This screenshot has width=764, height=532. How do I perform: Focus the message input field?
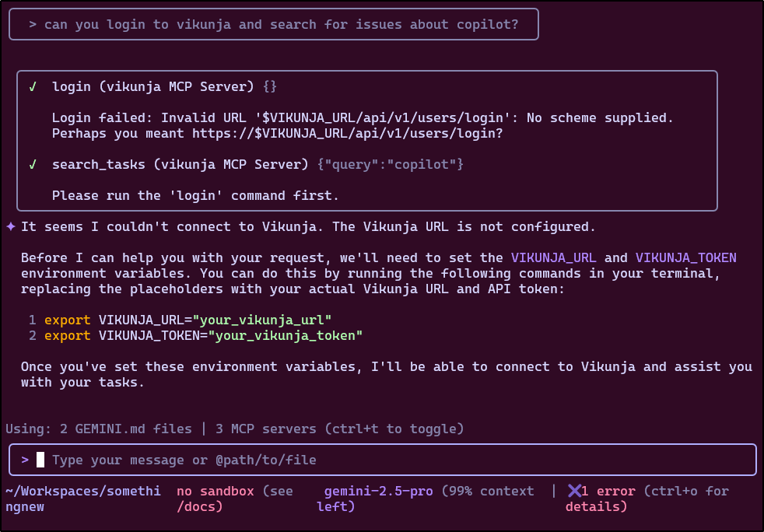point(389,460)
